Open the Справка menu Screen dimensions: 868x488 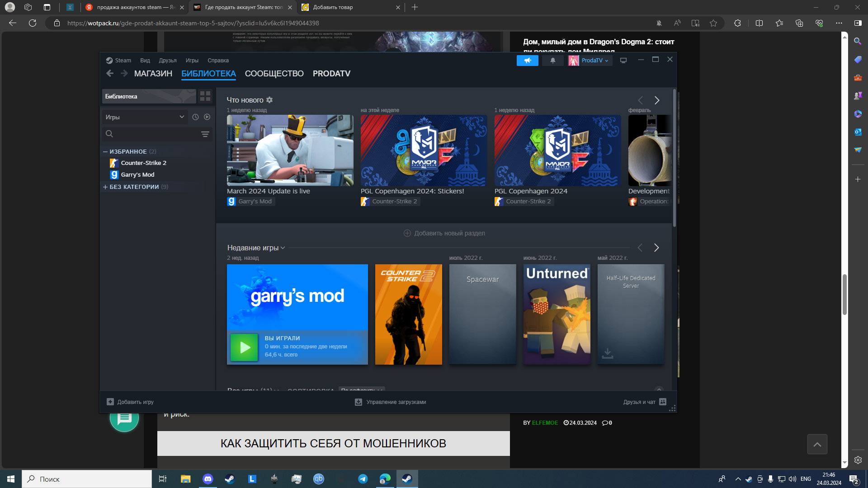tap(218, 61)
